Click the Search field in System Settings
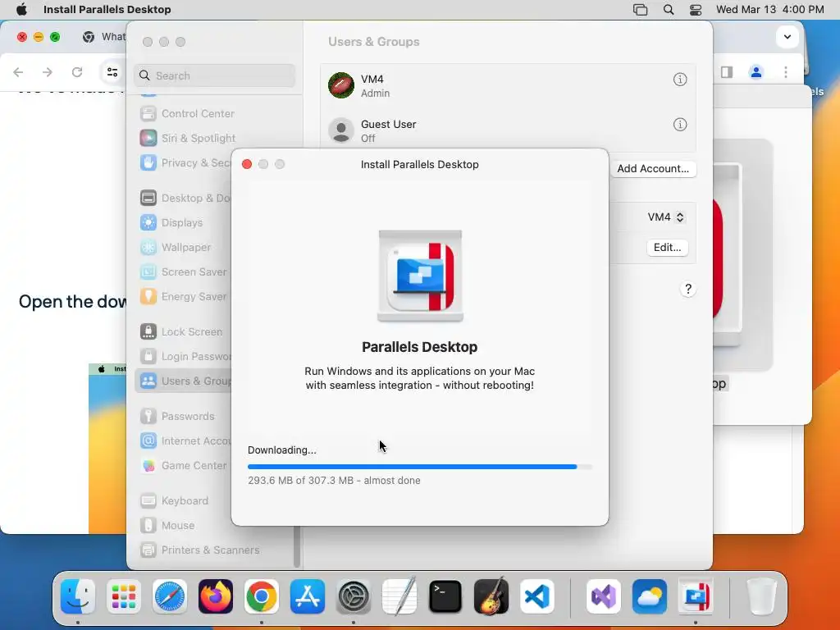The width and height of the screenshot is (840, 630). [214, 75]
